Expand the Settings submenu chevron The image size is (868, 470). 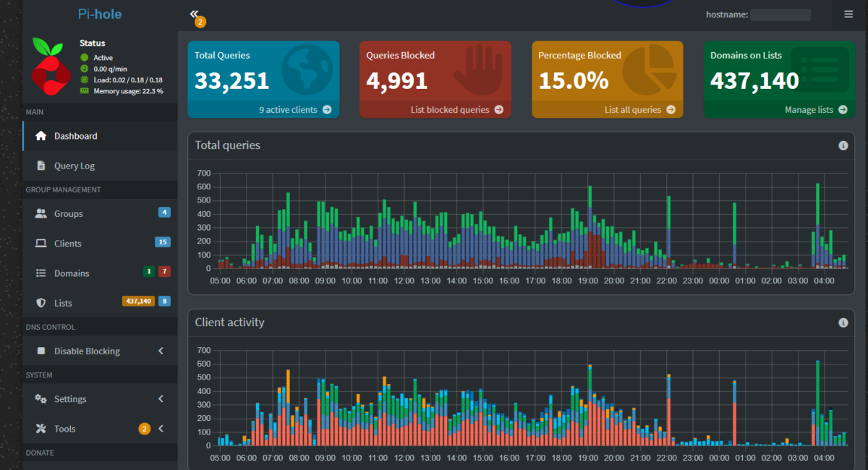tap(161, 398)
